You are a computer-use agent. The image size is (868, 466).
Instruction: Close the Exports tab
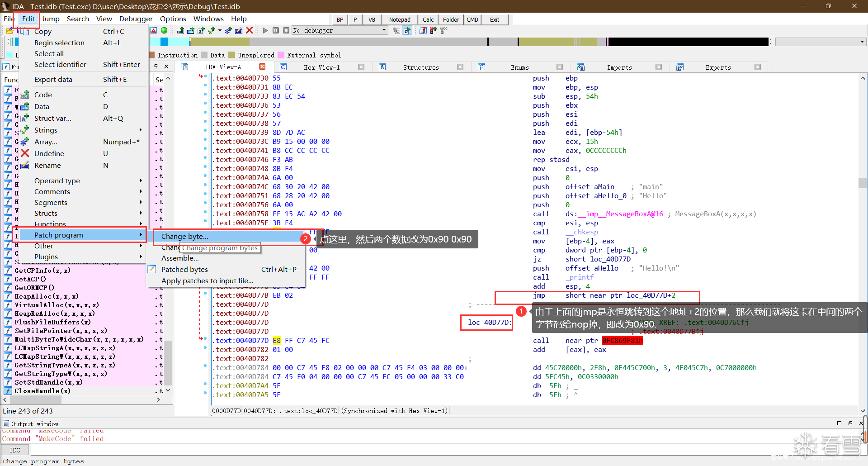pos(758,67)
